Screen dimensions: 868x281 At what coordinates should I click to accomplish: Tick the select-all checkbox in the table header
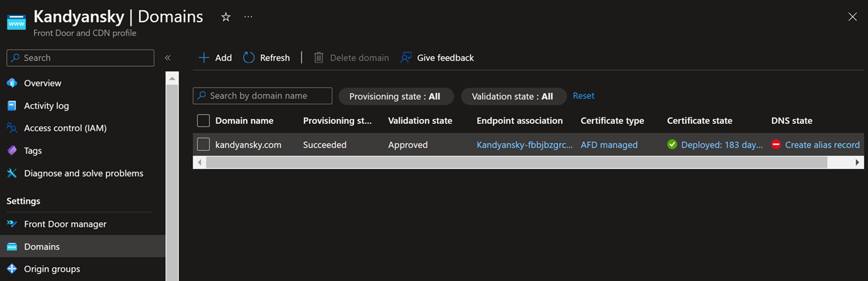coord(203,121)
